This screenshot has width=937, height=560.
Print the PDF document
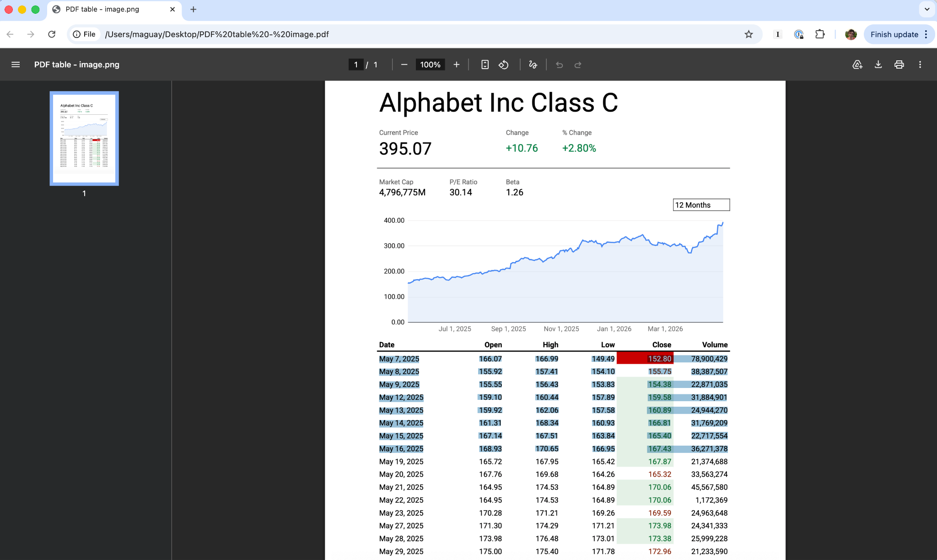coord(899,65)
